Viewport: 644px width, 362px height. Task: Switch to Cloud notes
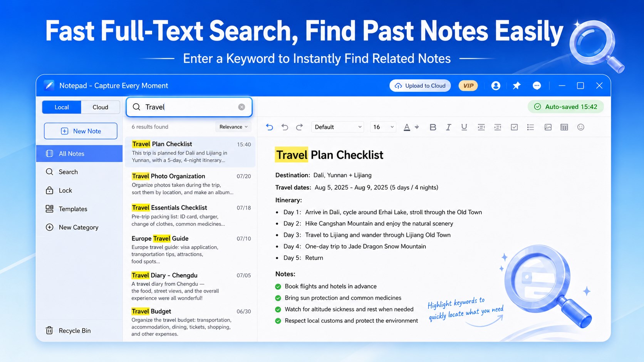101,107
